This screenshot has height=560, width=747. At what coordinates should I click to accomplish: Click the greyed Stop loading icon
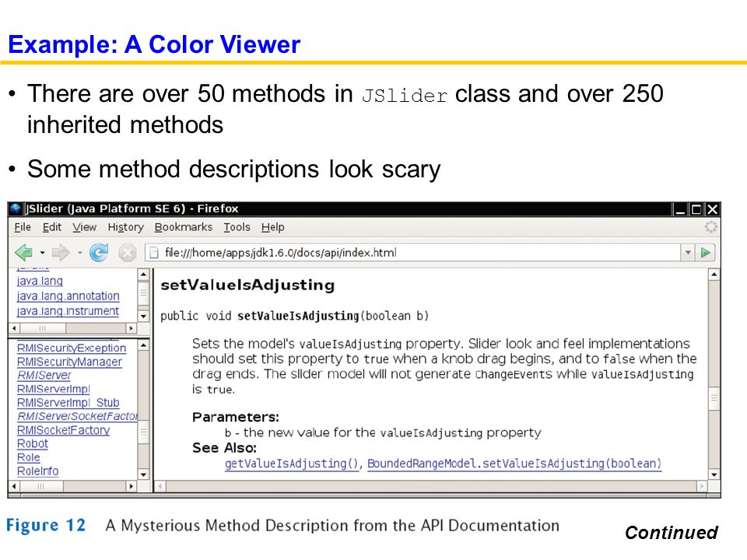127,252
